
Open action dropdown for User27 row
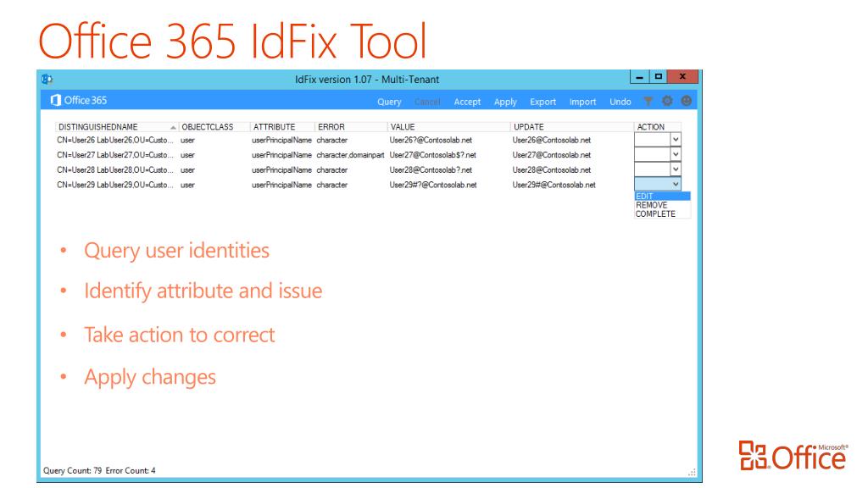676,155
